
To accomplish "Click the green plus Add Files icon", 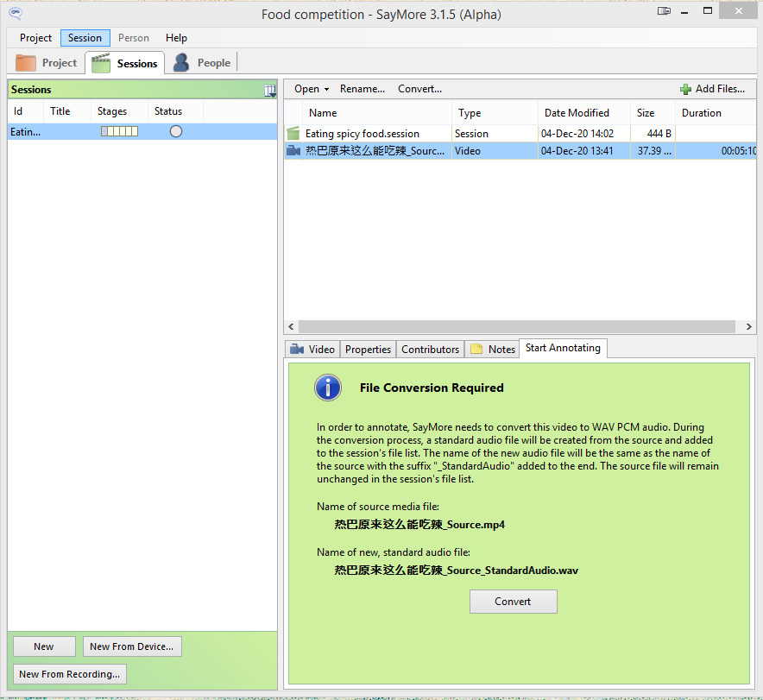I will point(685,89).
